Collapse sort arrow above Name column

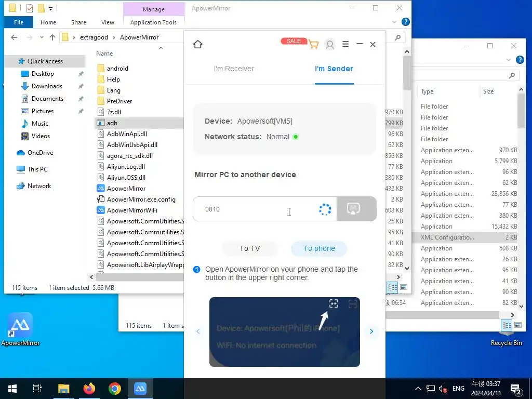161,48
